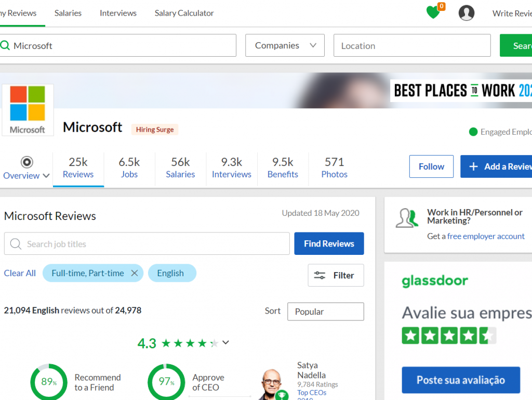Screen dimensions: 532x400
Task: Click the Clear All link
Action: 20,273
